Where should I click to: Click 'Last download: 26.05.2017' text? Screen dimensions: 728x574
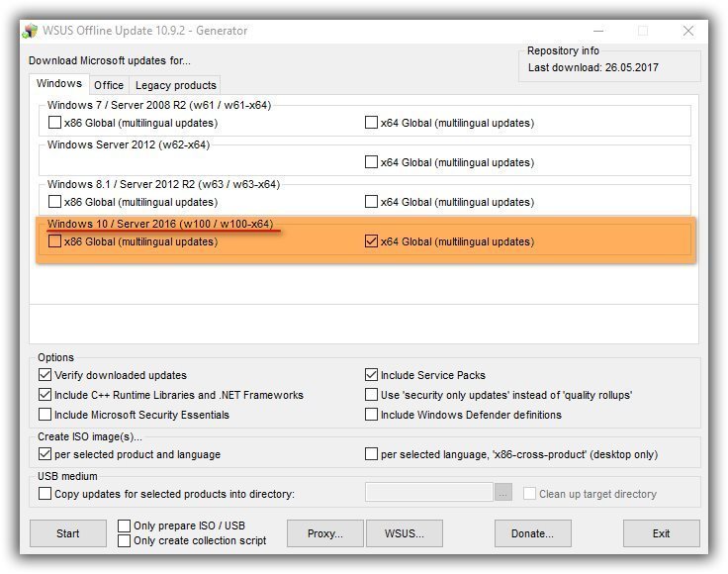click(592, 68)
